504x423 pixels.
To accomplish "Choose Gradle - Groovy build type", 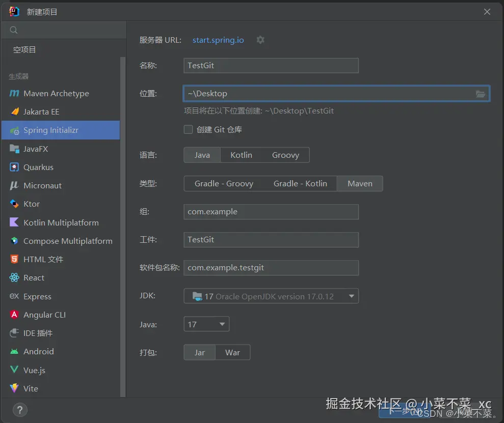I will (x=224, y=184).
